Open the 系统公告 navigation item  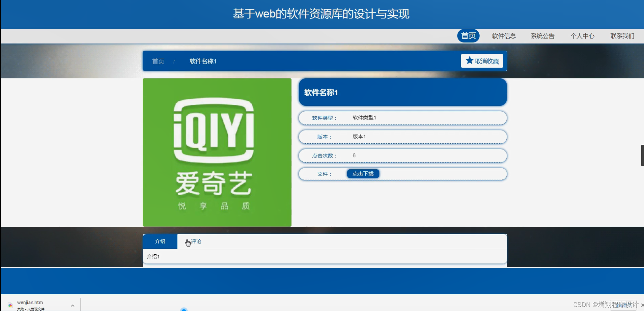coord(543,36)
